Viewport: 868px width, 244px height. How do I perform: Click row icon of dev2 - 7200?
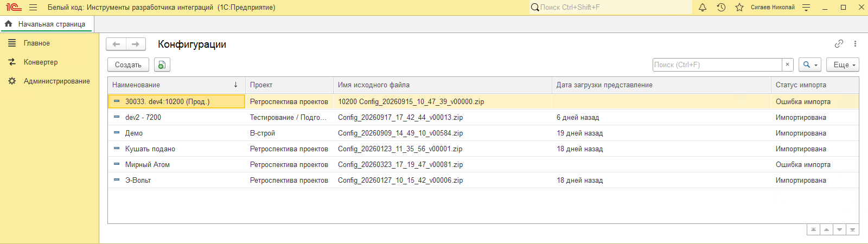(x=117, y=117)
